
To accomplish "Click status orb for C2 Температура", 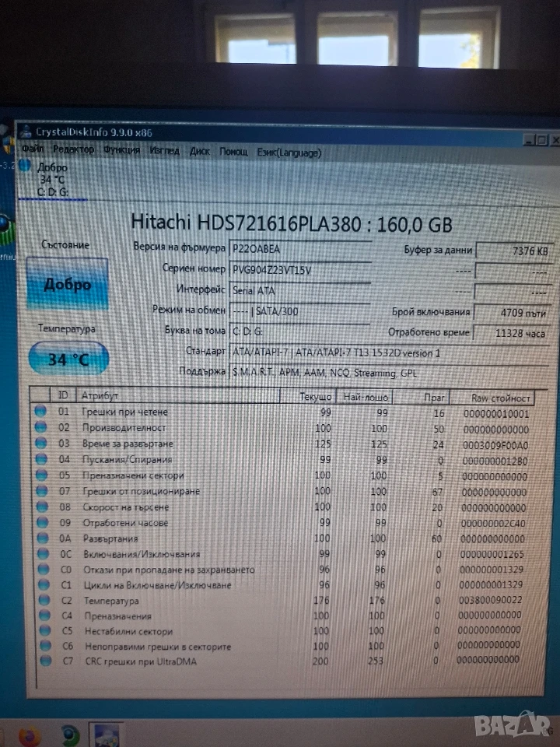I will click(44, 600).
